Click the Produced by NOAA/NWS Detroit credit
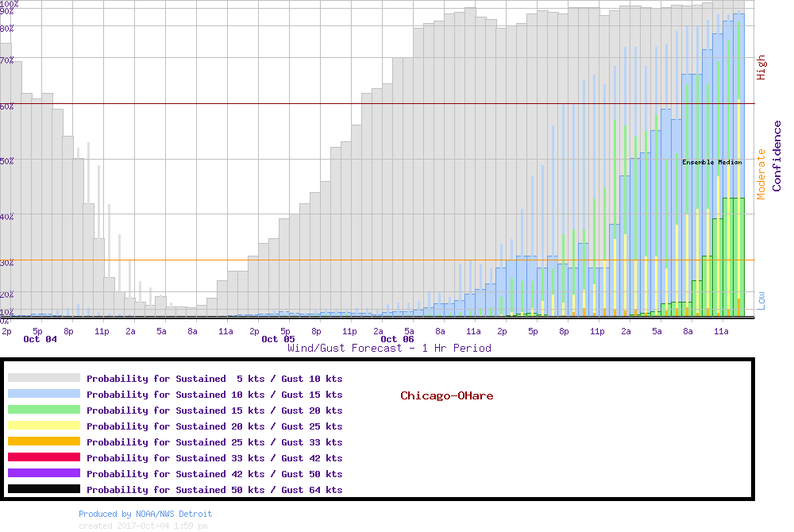794x532 pixels. (x=145, y=514)
